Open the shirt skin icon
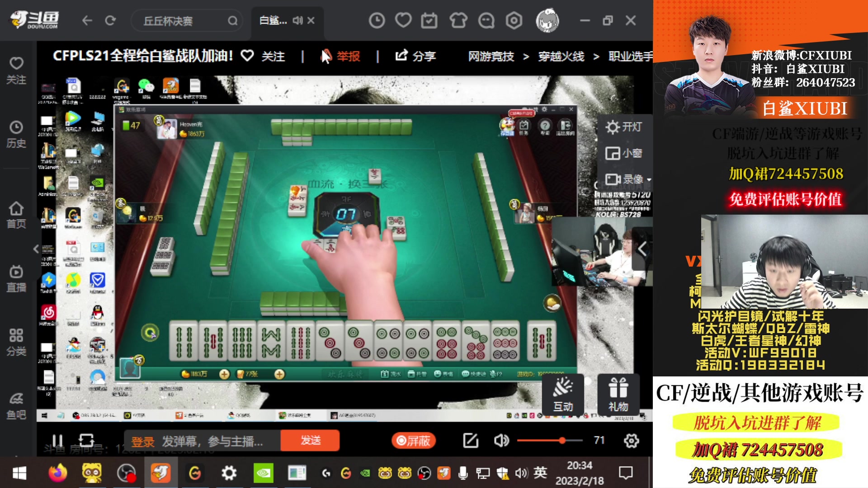 click(x=458, y=20)
